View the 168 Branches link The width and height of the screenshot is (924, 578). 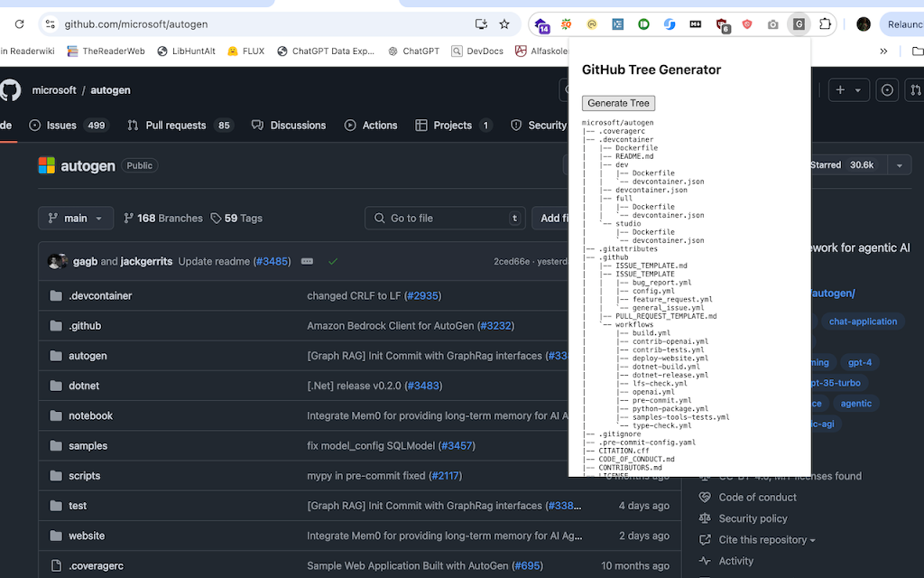click(163, 219)
